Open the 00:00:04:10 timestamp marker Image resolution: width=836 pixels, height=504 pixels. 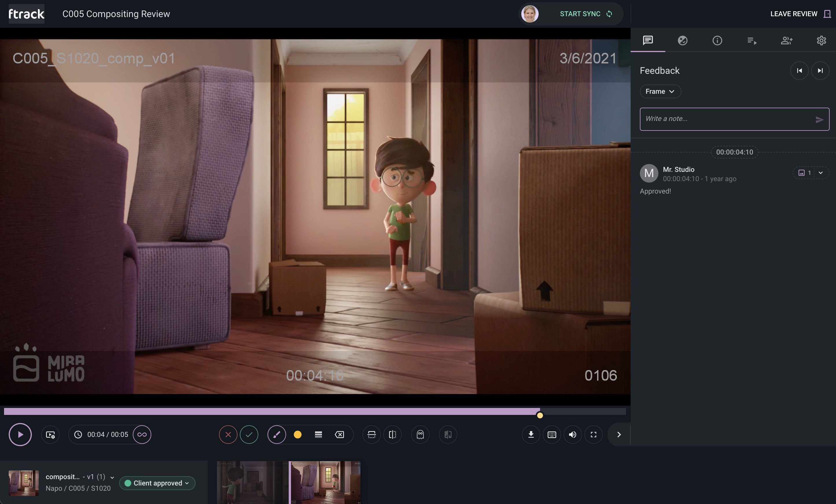(x=734, y=152)
